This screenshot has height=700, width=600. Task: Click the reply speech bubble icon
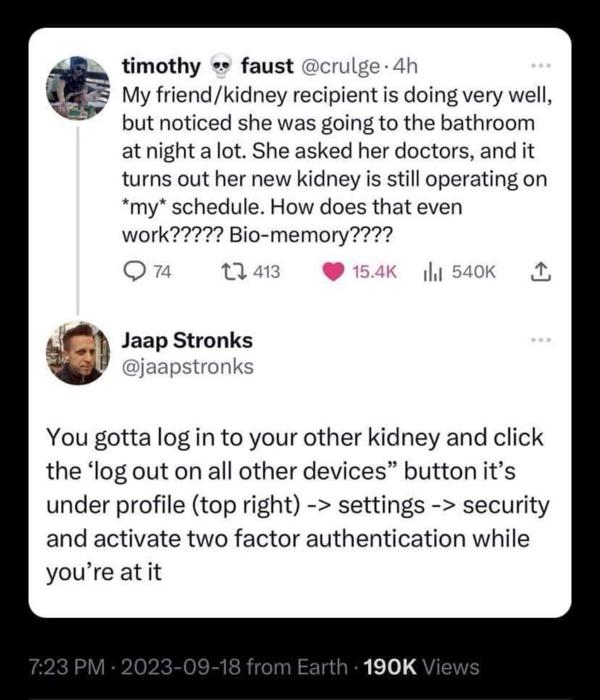[134, 273]
